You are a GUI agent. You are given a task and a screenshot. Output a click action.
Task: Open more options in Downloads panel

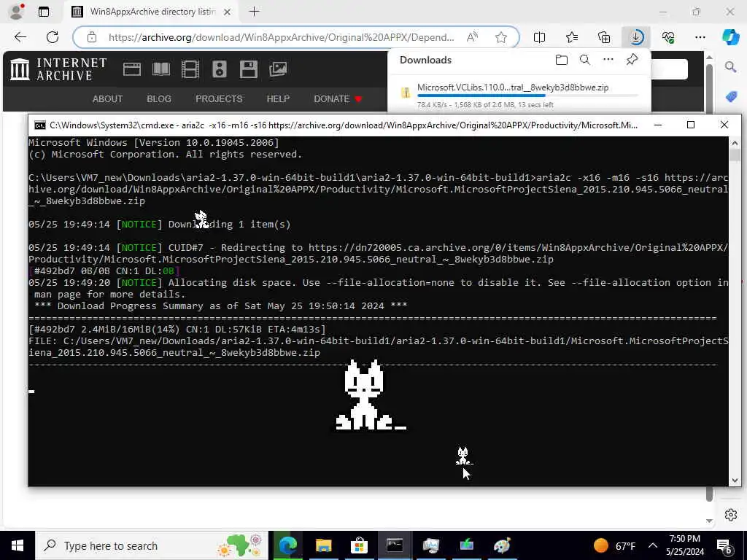[608, 60]
